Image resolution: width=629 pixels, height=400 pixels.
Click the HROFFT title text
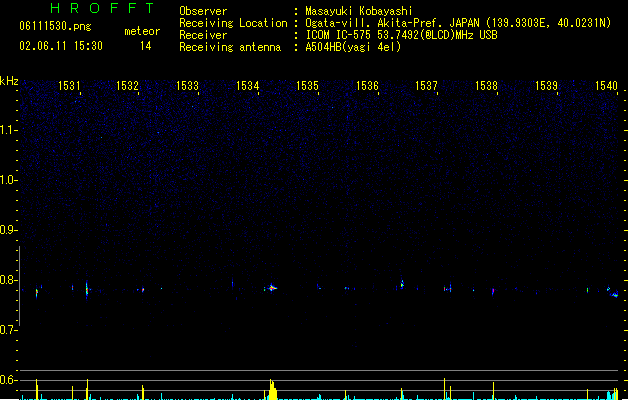pyautogui.click(x=102, y=8)
